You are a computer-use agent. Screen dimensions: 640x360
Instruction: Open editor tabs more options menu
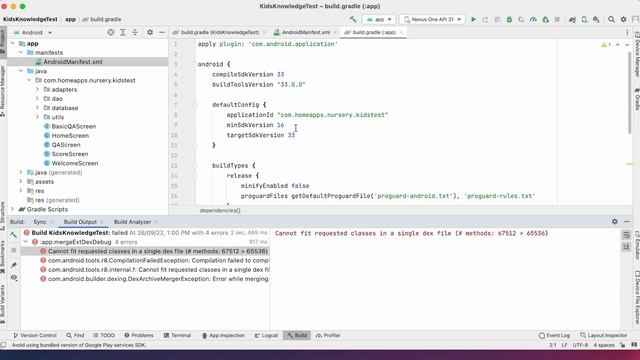627,32
